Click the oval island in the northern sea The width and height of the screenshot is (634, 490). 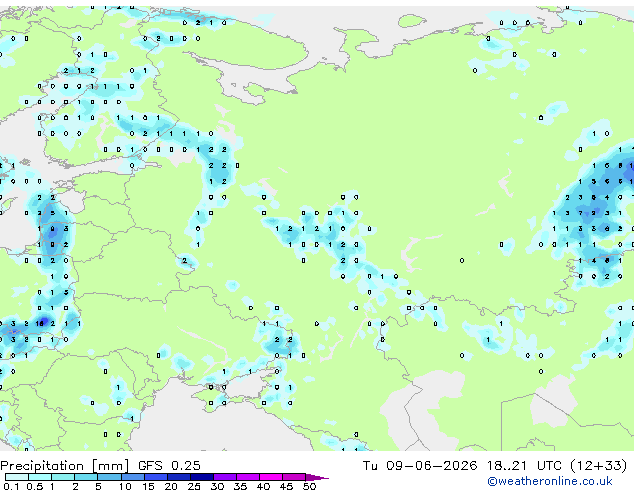[412, 21]
